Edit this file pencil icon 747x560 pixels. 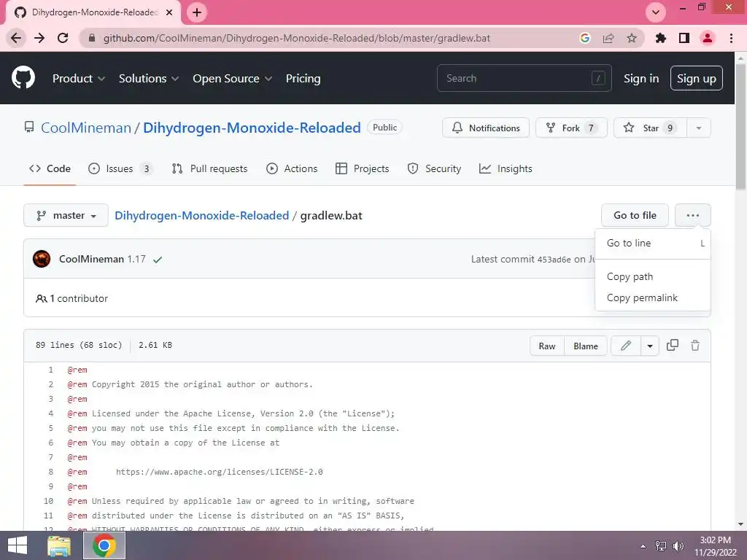(625, 346)
